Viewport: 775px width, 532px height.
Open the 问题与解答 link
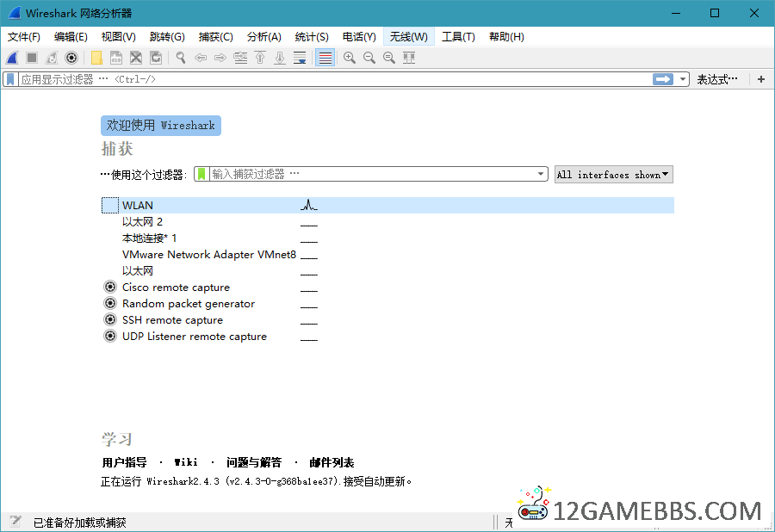click(x=253, y=462)
